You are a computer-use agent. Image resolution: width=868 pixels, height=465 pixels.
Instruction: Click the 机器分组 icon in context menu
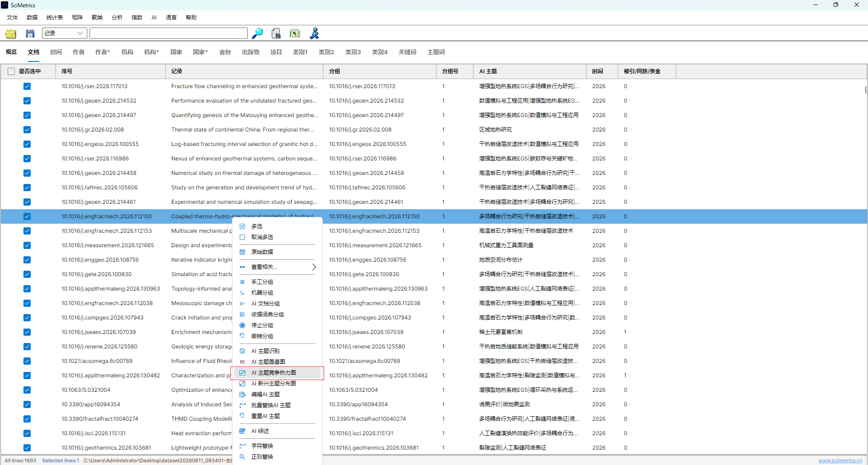pyautogui.click(x=242, y=293)
